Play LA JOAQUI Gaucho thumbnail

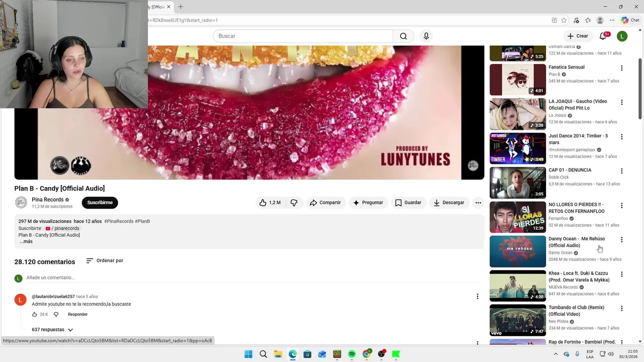click(518, 114)
